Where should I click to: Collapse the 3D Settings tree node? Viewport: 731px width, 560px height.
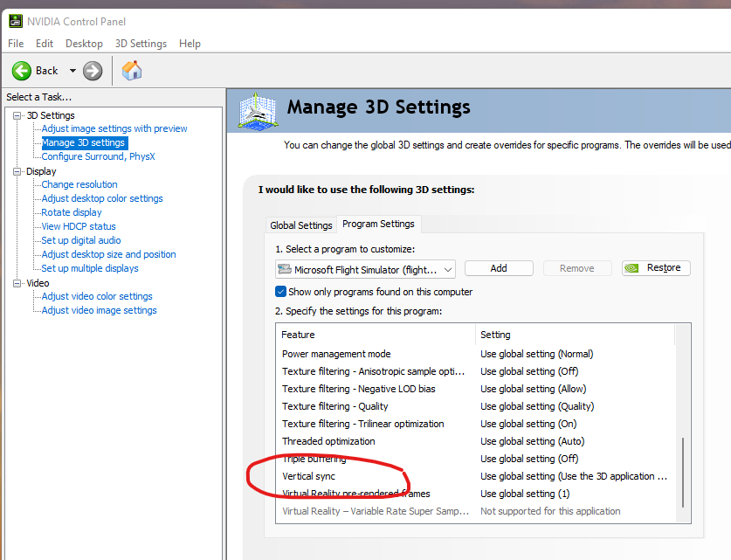pos(17,115)
